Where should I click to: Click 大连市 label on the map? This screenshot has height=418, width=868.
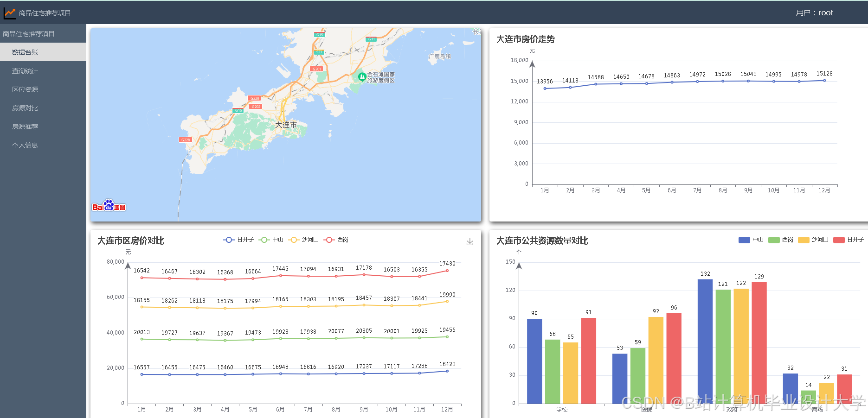point(286,125)
